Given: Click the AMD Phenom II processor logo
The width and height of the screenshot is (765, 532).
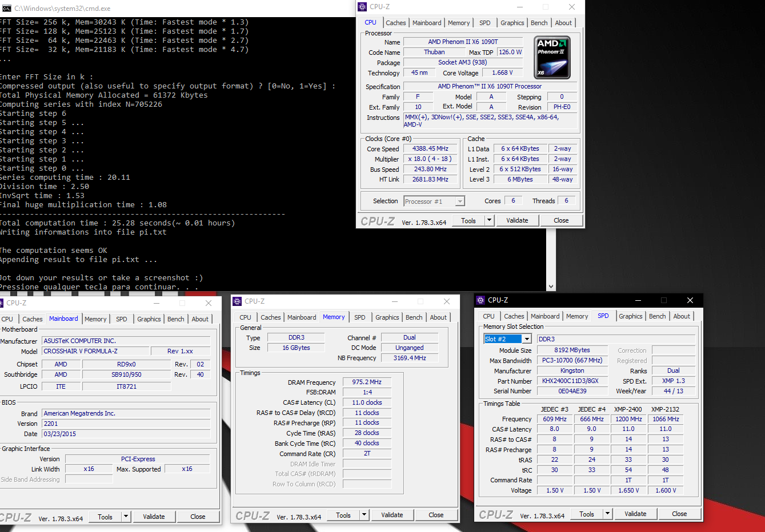Looking at the screenshot, I should [x=552, y=57].
